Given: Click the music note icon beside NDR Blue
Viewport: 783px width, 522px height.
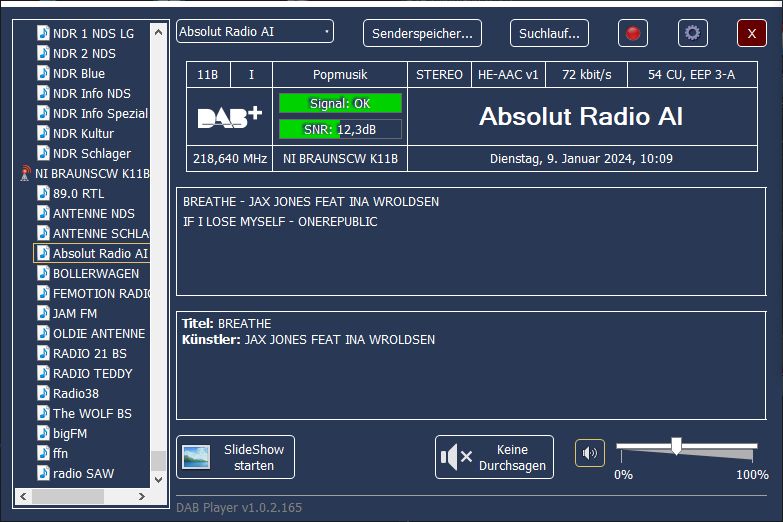Looking at the screenshot, I should click(43, 73).
